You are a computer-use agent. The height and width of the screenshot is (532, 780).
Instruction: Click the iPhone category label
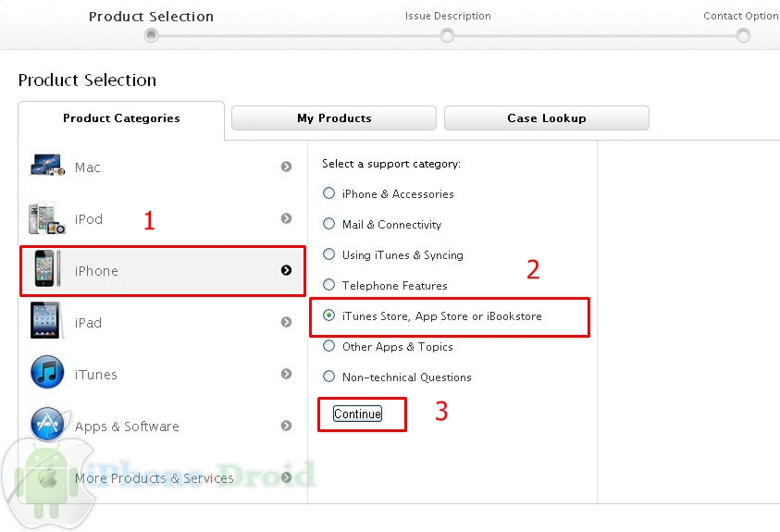[x=96, y=271]
